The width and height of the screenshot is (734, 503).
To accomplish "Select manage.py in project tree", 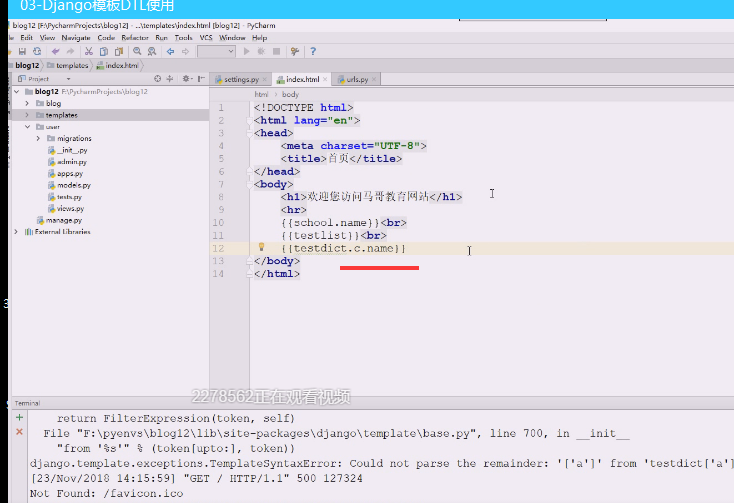I will coord(59,220).
